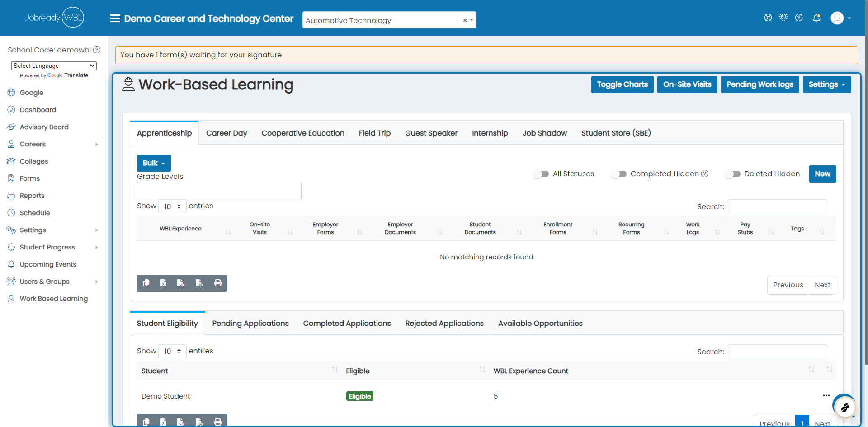Click Next in Apprenticeship pagination
Screen dimensions: 868x427
click(x=822, y=285)
